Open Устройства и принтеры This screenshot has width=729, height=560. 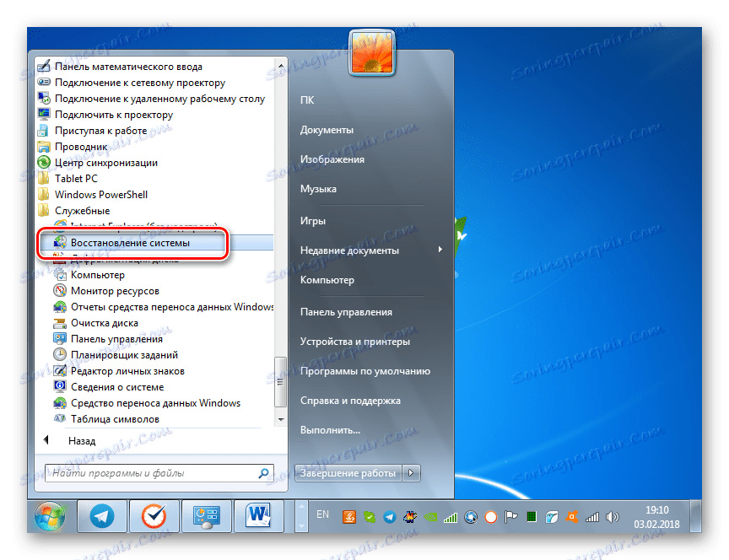coord(354,342)
